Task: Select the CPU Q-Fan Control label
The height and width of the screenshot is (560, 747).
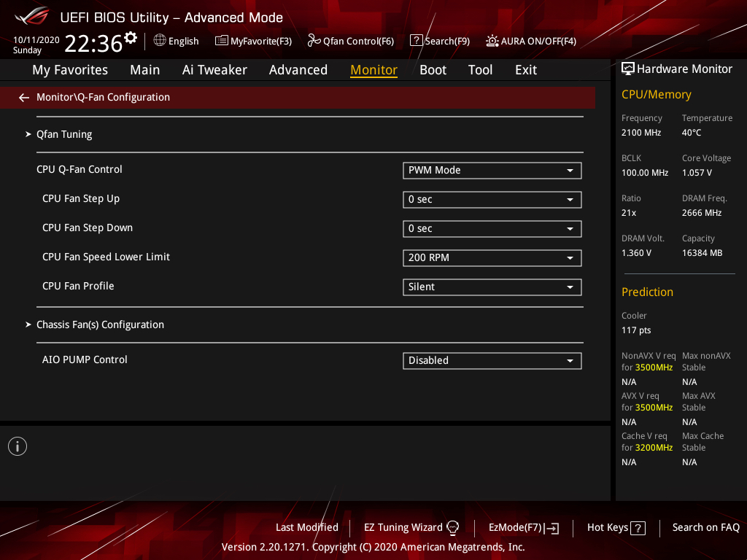Action: pos(79,169)
